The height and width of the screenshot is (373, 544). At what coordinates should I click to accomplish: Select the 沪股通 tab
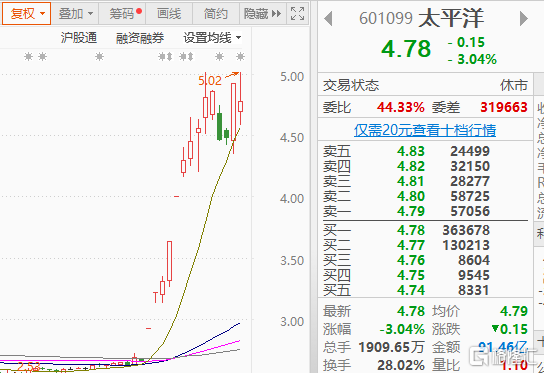tap(79, 38)
